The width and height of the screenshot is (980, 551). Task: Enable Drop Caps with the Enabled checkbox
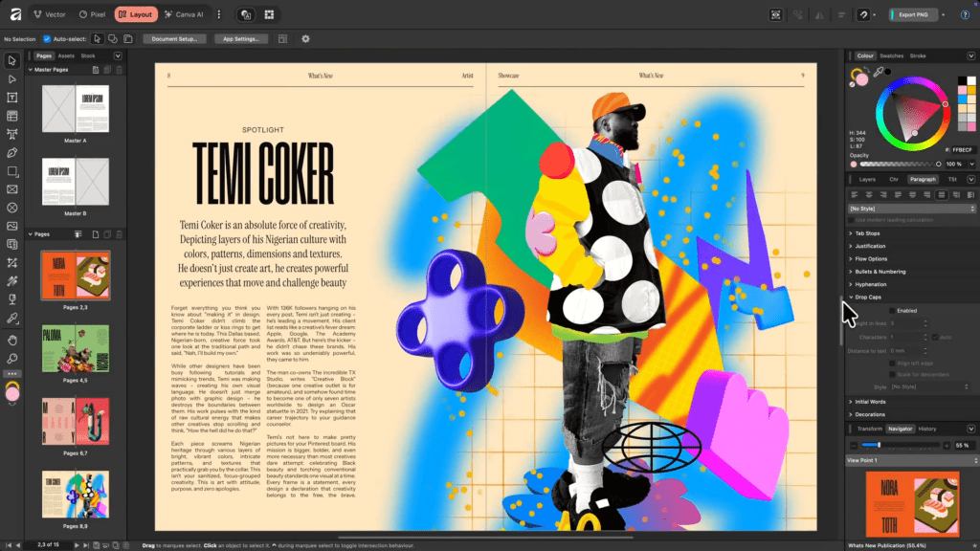pos(893,311)
